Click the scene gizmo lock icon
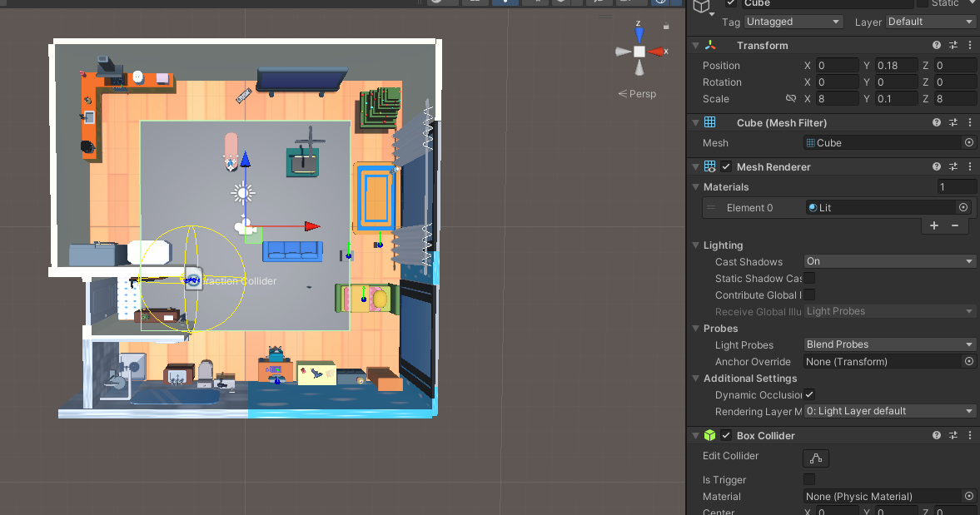Screen dimensions: 980x515 [x=666, y=27]
